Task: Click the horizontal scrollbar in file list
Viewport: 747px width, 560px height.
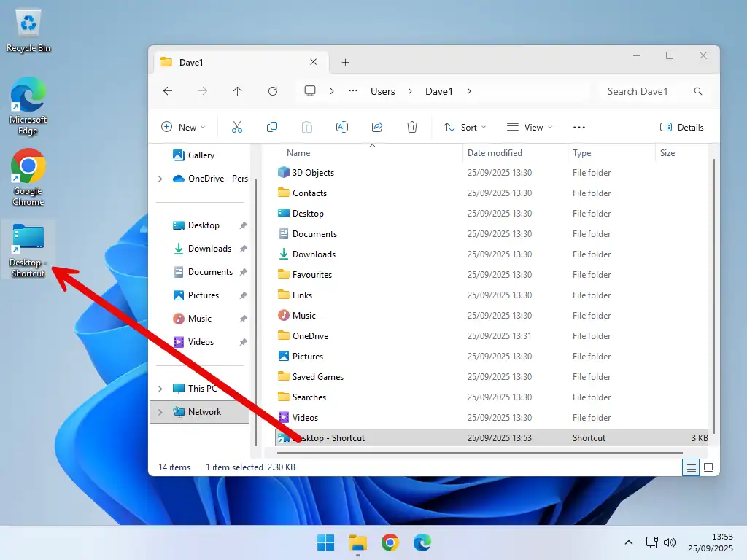Action: coord(480,452)
